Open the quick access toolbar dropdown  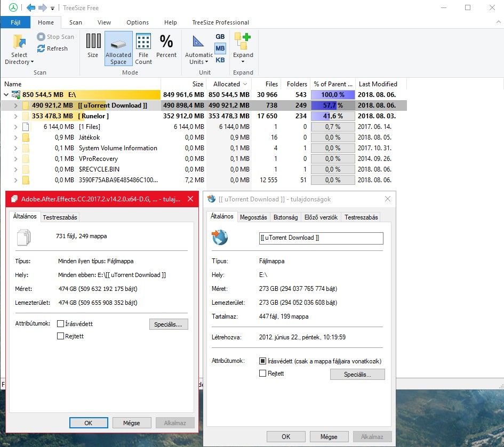52,8
